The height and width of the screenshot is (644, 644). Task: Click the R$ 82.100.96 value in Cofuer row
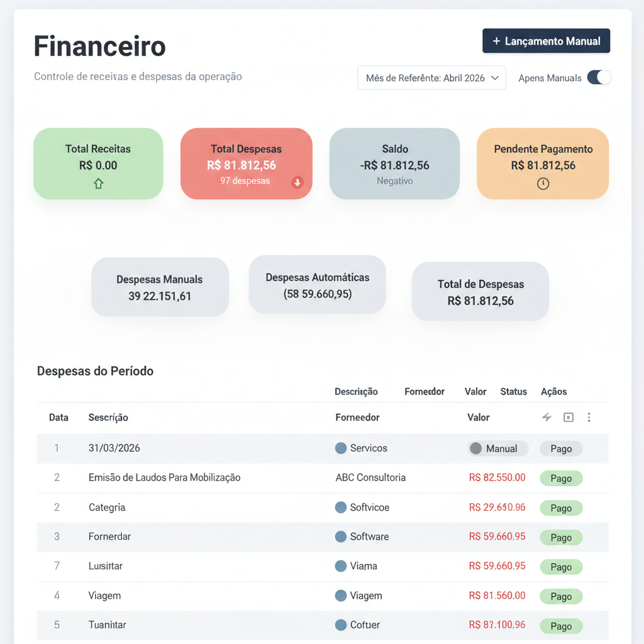497,625
